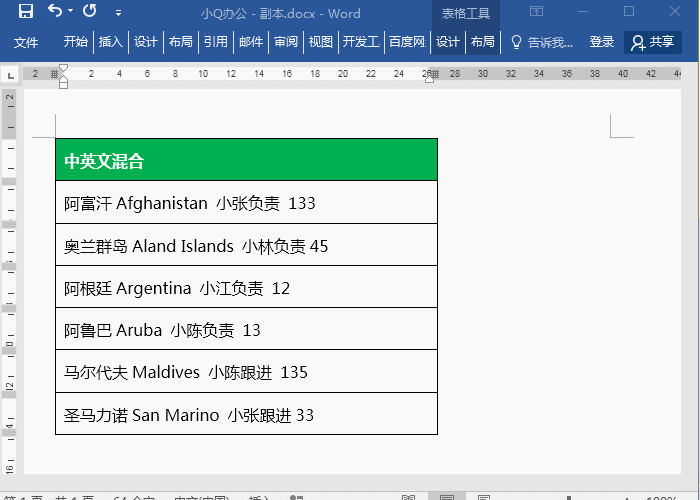The width and height of the screenshot is (700, 500).
Task: Click the first line indent marker on ruler
Action: (63, 68)
